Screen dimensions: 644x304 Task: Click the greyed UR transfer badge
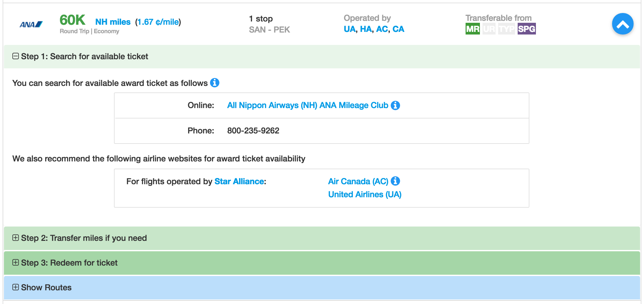point(489,29)
